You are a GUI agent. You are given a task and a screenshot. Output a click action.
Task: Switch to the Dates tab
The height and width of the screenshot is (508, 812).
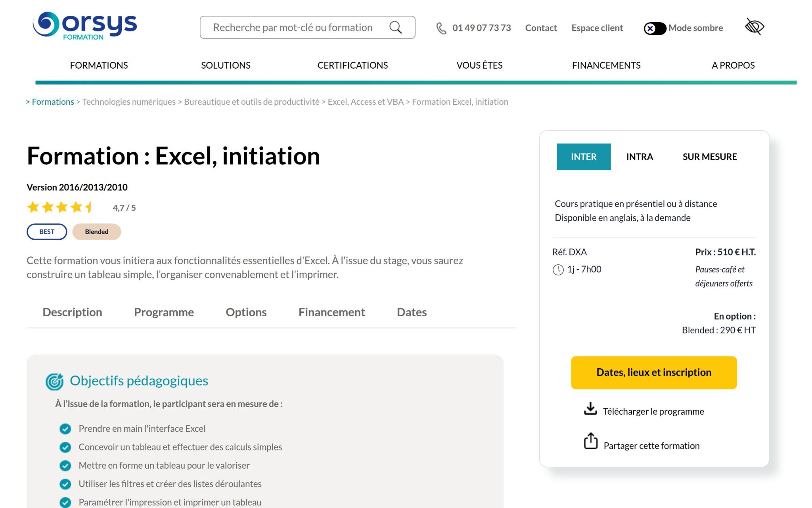(x=412, y=312)
